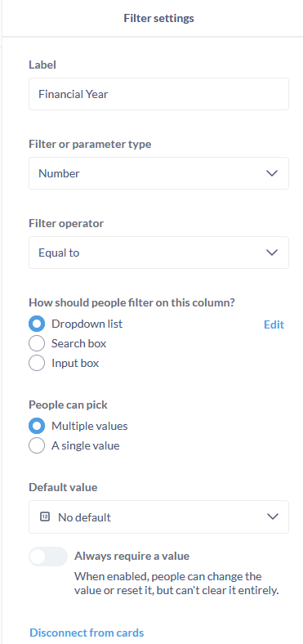This screenshot has width=303, height=644.
Task: Enable the Always require a value switch
Action: click(48, 557)
